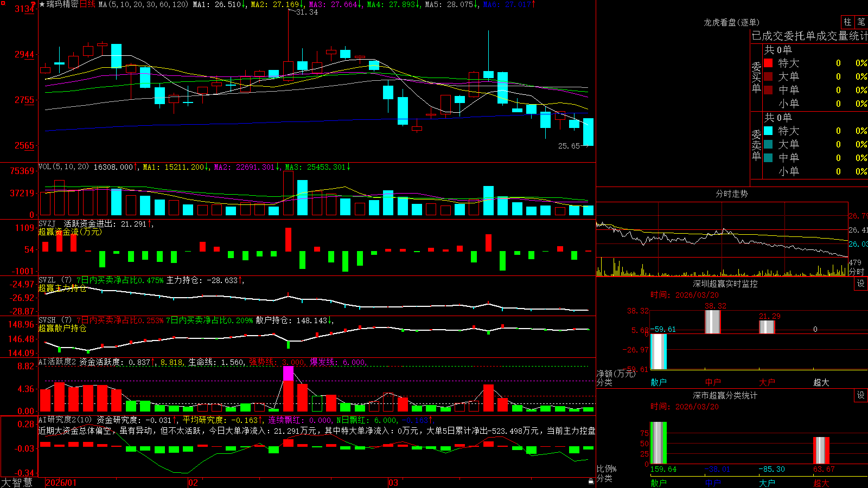Click teal 大单 swatch in 委卖单

click(768, 144)
